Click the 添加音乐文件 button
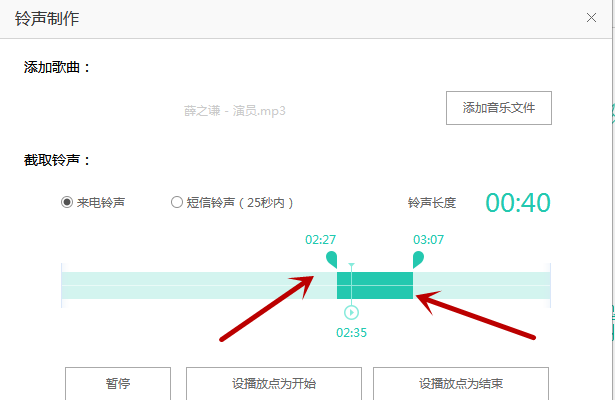The height and width of the screenshot is (400, 615). [x=498, y=108]
